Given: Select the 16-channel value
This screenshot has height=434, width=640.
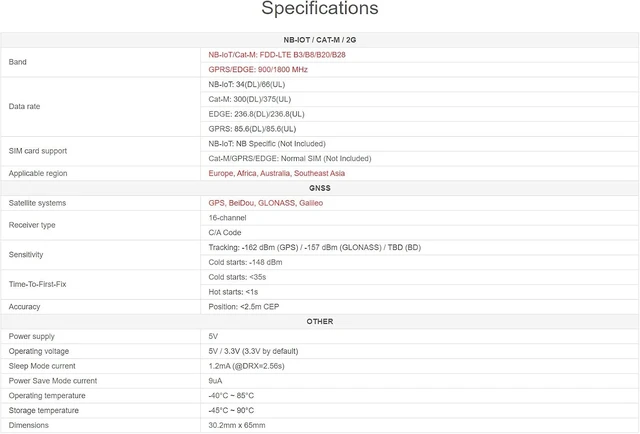Looking at the screenshot, I should 227,218.
